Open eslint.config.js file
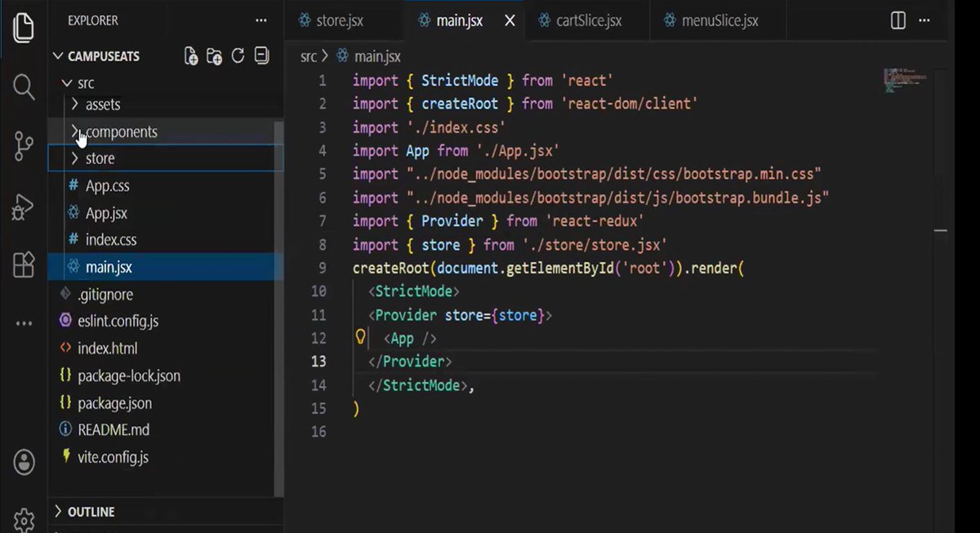Viewport: 980px width, 533px height. point(166,322)
